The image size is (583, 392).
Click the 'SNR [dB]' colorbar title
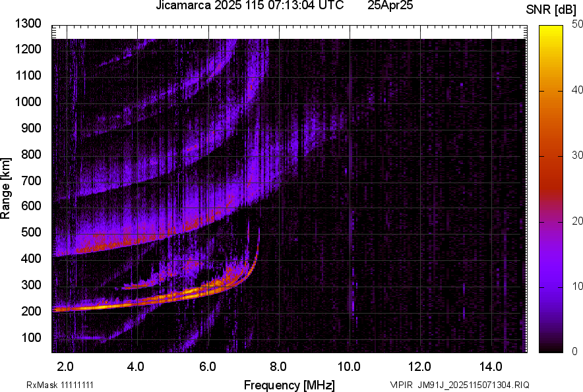[551, 10]
